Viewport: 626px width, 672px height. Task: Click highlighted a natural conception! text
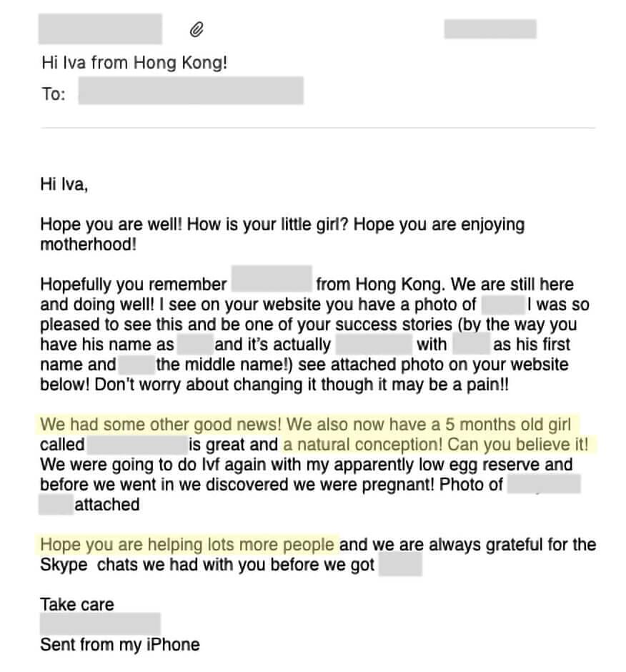pyautogui.click(x=362, y=445)
